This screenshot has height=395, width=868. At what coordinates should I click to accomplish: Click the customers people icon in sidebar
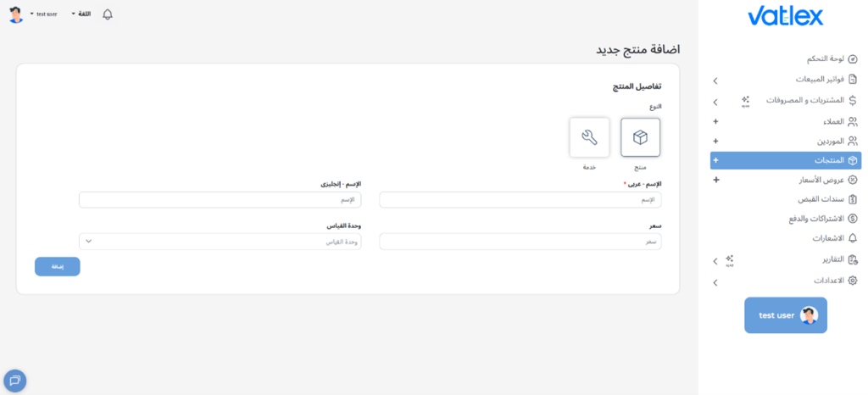(853, 121)
